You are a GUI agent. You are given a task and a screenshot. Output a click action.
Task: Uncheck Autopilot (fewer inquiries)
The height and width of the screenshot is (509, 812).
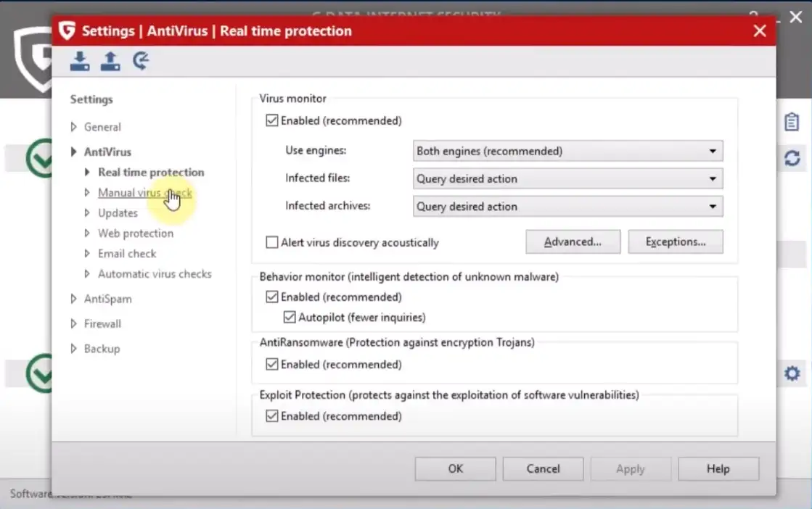click(x=290, y=318)
